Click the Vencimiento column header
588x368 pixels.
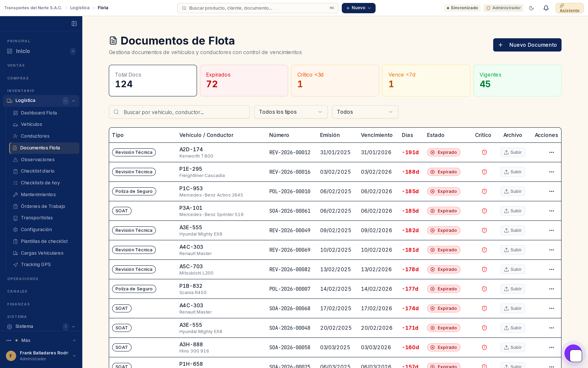[376, 135]
